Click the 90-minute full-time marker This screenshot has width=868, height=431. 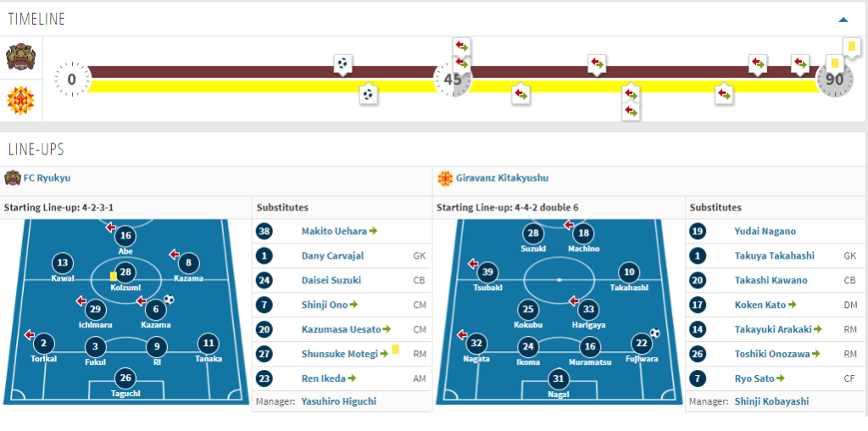coord(834,81)
